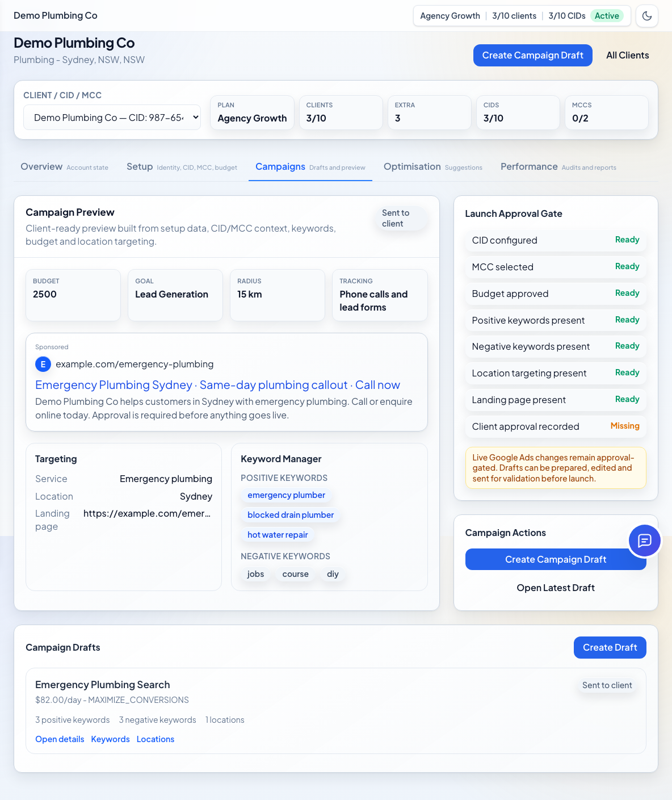Viewport: 672px width, 800px height.
Task: Click the Negative keywords present row
Action: [x=556, y=346]
